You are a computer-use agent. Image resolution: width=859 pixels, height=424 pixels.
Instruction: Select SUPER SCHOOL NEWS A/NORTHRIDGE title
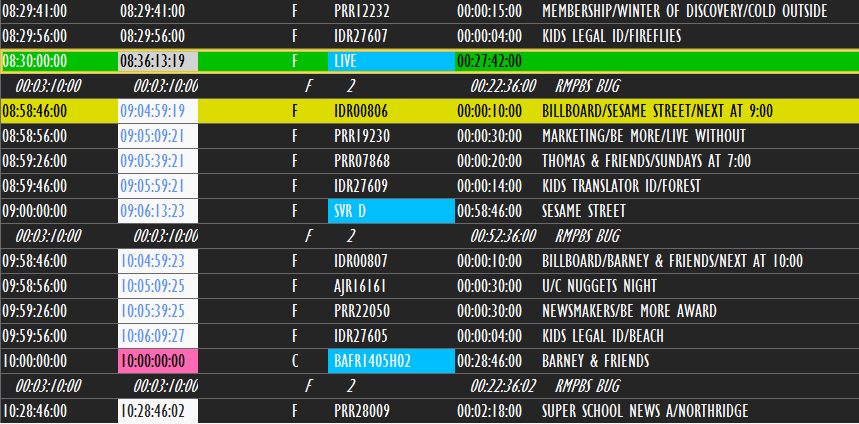(x=645, y=411)
